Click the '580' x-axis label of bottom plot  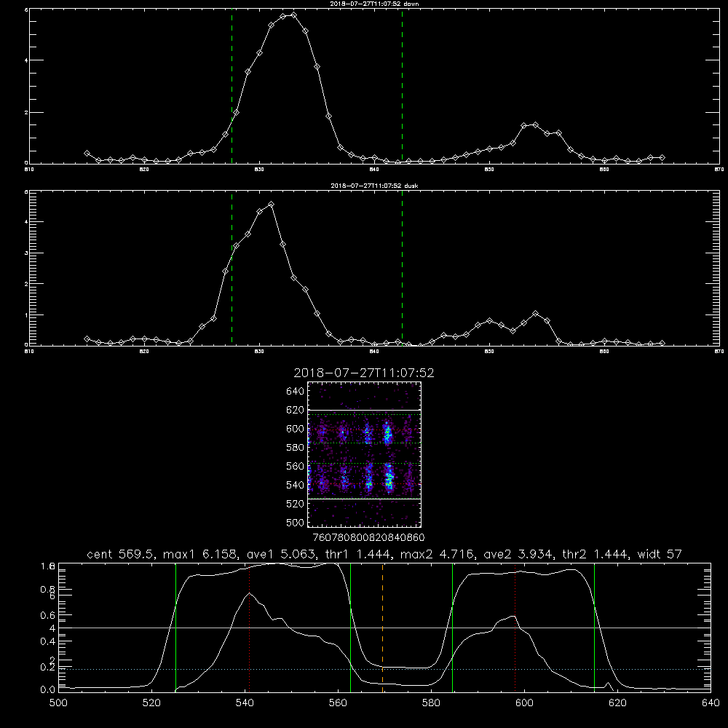[x=431, y=703]
